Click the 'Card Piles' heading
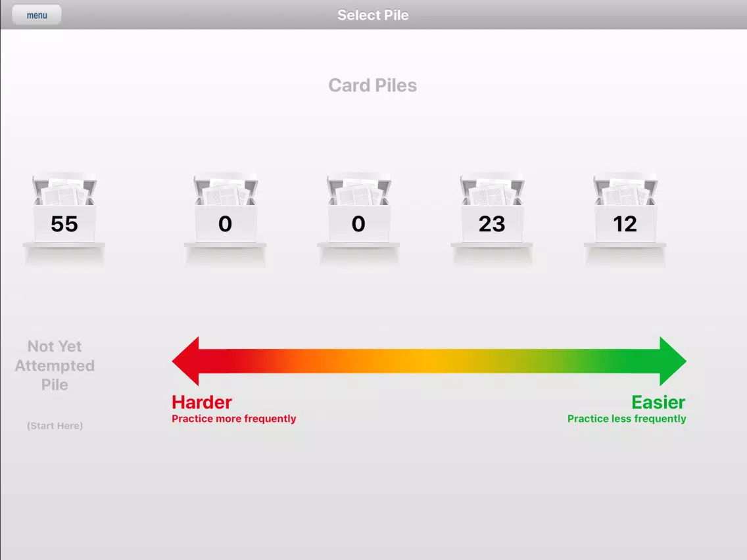Image resolution: width=747 pixels, height=560 pixels. pos(373,85)
